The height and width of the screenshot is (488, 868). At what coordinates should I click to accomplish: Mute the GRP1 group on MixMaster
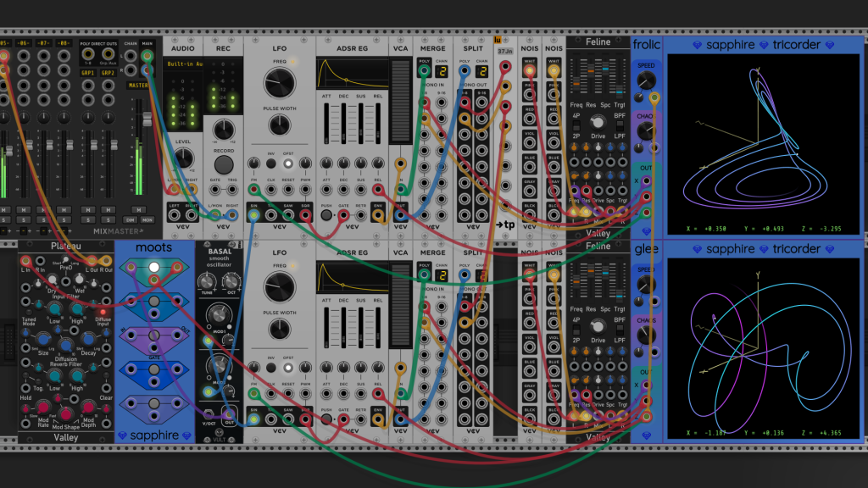88,210
